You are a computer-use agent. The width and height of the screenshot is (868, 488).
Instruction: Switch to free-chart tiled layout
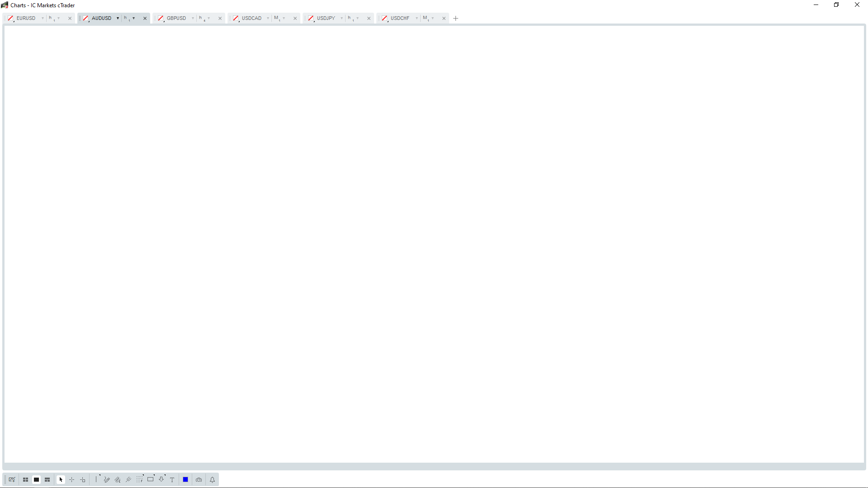click(47, 480)
